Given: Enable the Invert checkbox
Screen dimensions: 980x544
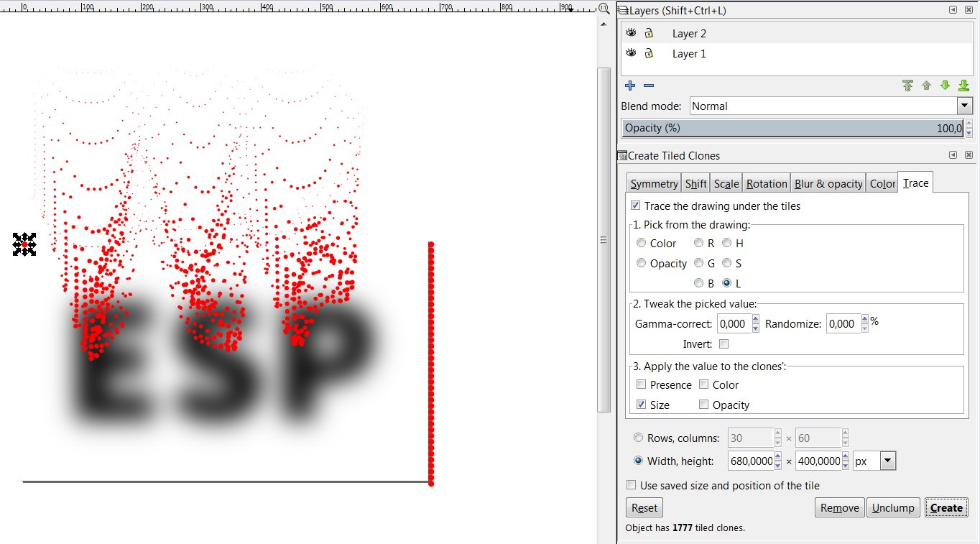Looking at the screenshot, I should (x=724, y=344).
